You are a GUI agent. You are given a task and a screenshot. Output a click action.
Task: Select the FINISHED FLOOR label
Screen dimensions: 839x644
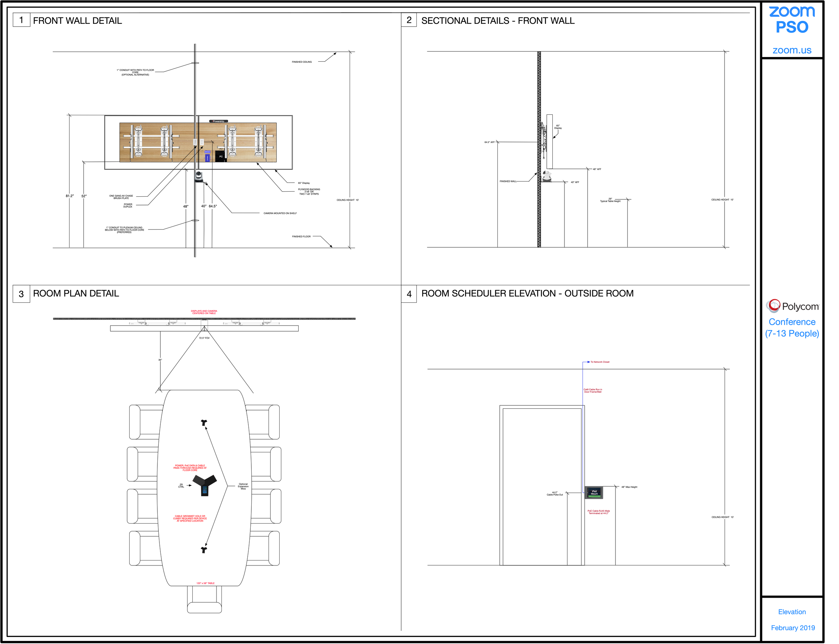[x=301, y=237]
